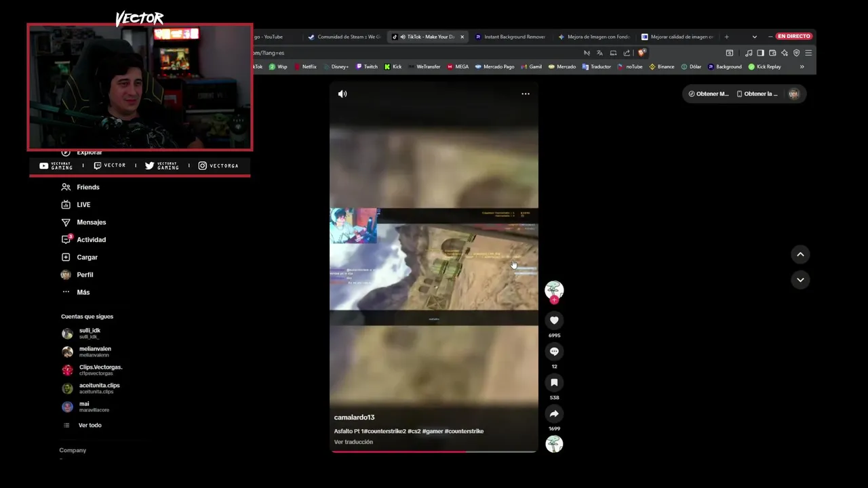Switch to Instant Background Remover tab
Viewport: 868px width, 488px height.
510,37
